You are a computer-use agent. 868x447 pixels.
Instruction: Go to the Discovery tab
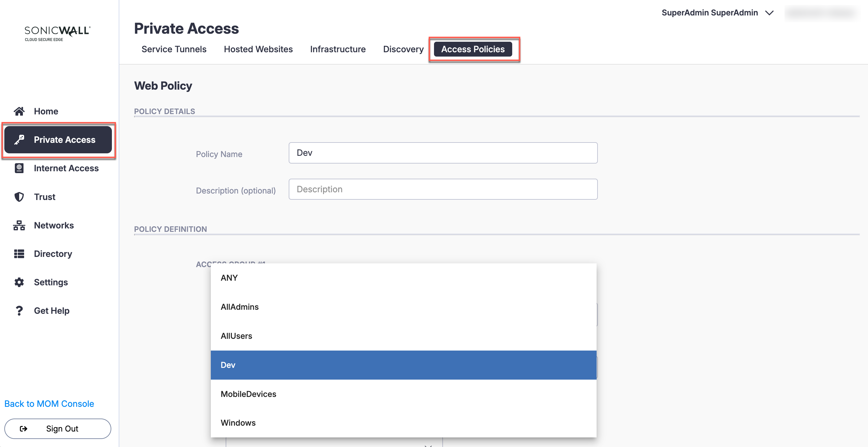[x=403, y=49]
